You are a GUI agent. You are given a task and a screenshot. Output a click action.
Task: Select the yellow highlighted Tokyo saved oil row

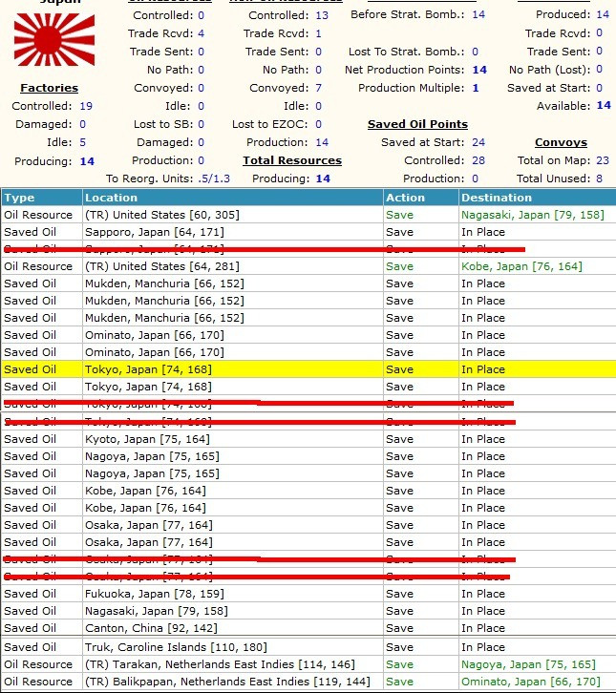pyautogui.click(x=308, y=369)
